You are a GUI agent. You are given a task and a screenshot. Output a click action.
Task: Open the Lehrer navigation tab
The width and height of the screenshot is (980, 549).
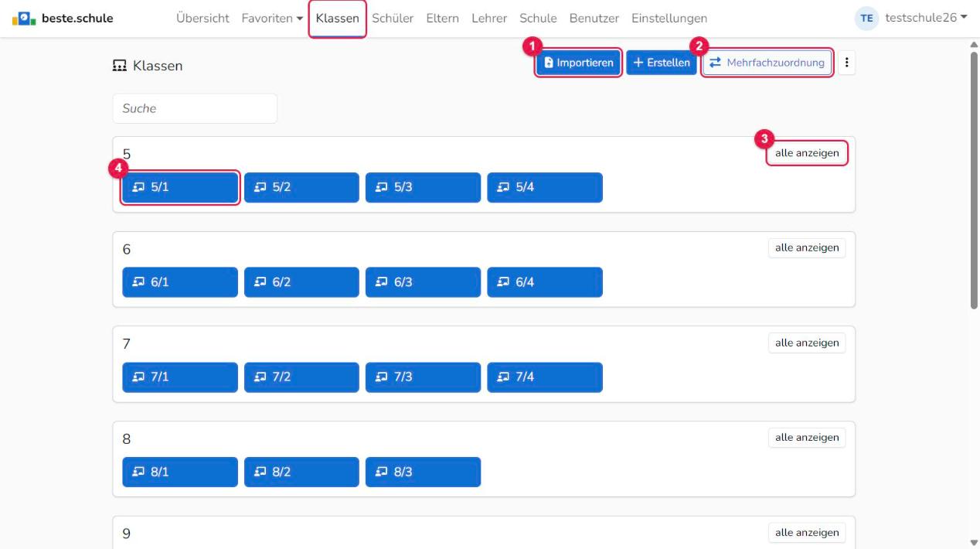(489, 19)
